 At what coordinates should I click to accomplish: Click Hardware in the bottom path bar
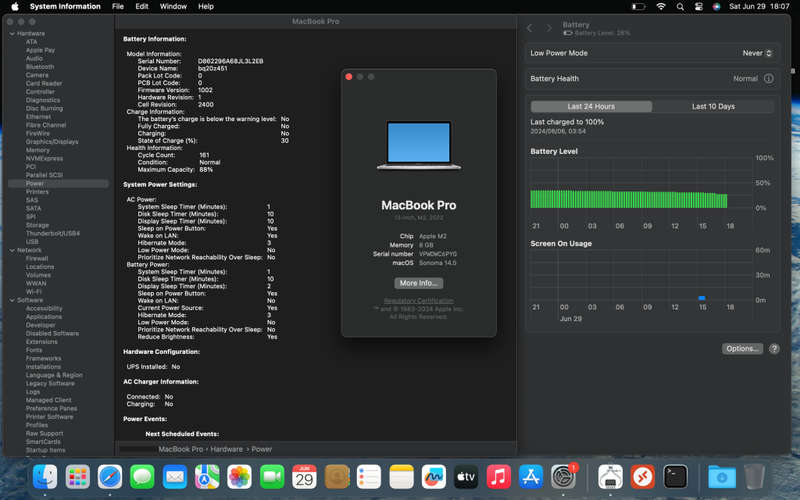pyautogui.click(x=227, y=449)
